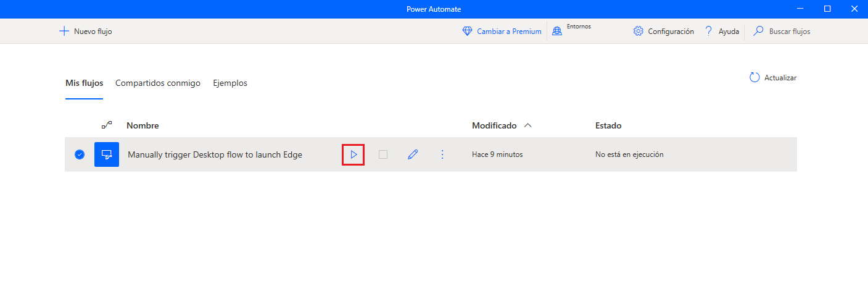The image size is (868, 291).
Task: Open the Ayuda help menu
Action: [x=722, y=31]
